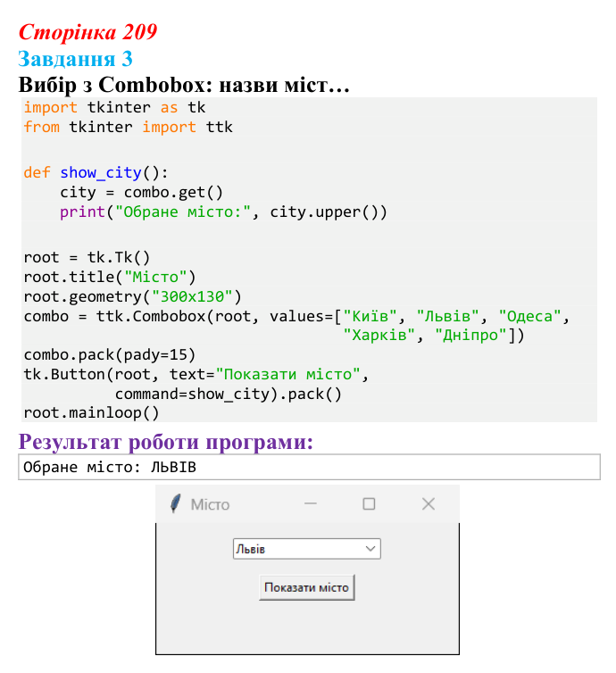Viewport: 616px width, 673px height.
Task: Minimize the Місто window
Action: pos(311,504)
